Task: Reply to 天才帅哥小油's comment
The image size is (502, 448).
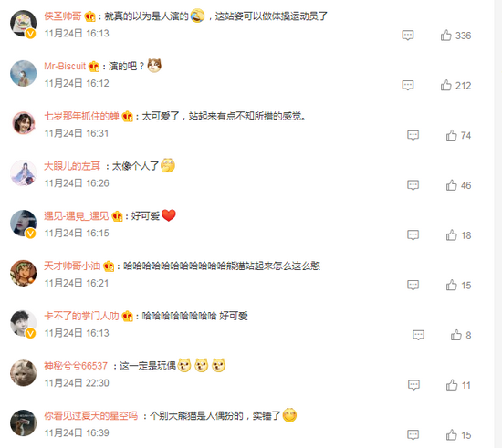Action: 413,285
